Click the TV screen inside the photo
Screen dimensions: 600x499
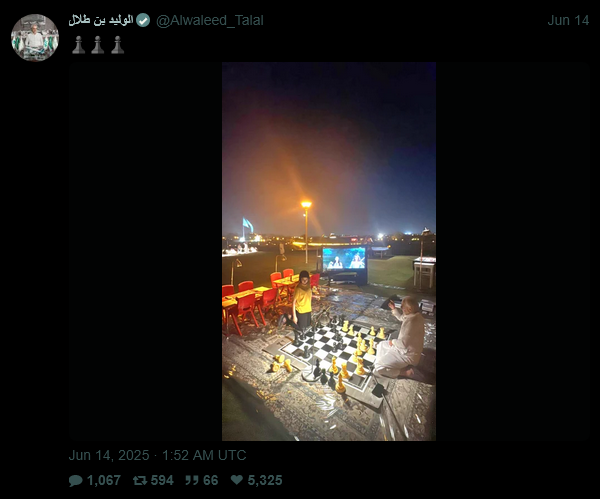point(344,259)
